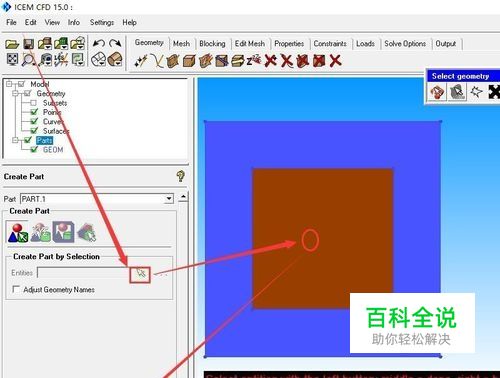
Task: Select the Create/Modify Surface tool
Action: [173, 61]
